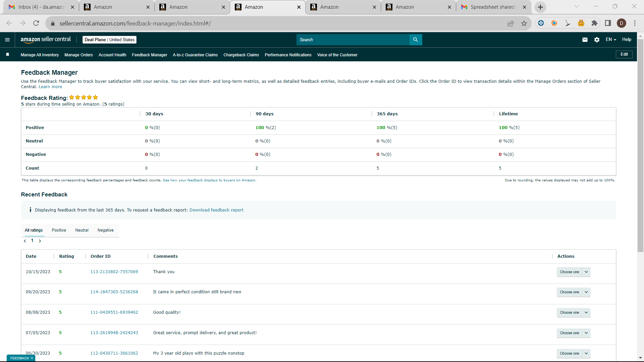Open the Chrome profile avatar D
The image size is (644, 362).
click(x=622, y=23)
